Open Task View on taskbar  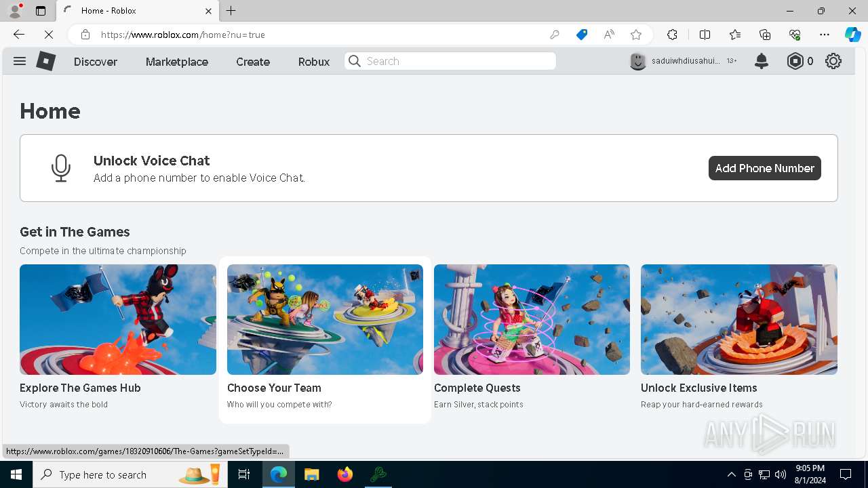point(244,474)
